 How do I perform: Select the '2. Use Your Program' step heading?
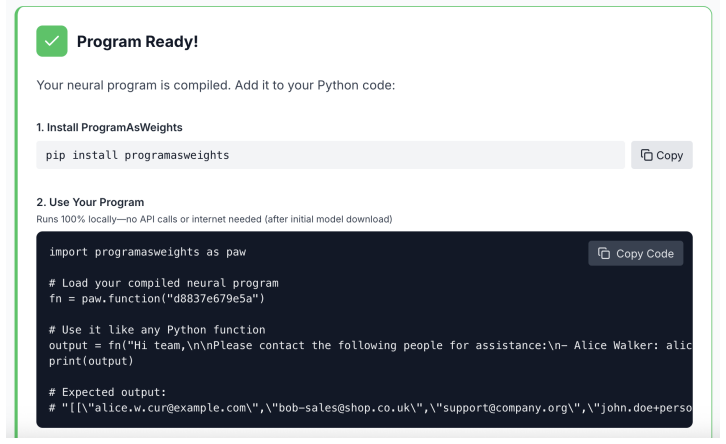pos(90,202)
